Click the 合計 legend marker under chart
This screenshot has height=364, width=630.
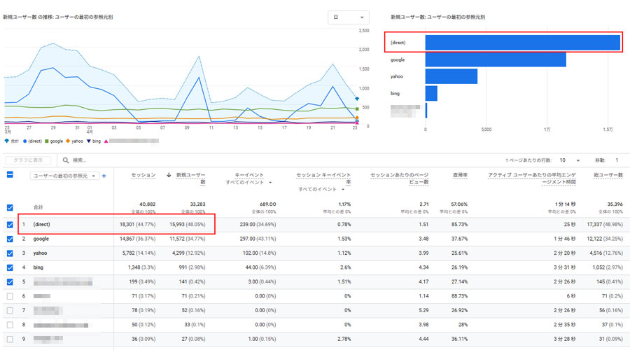pyautogui.click(x=6, y=140)
